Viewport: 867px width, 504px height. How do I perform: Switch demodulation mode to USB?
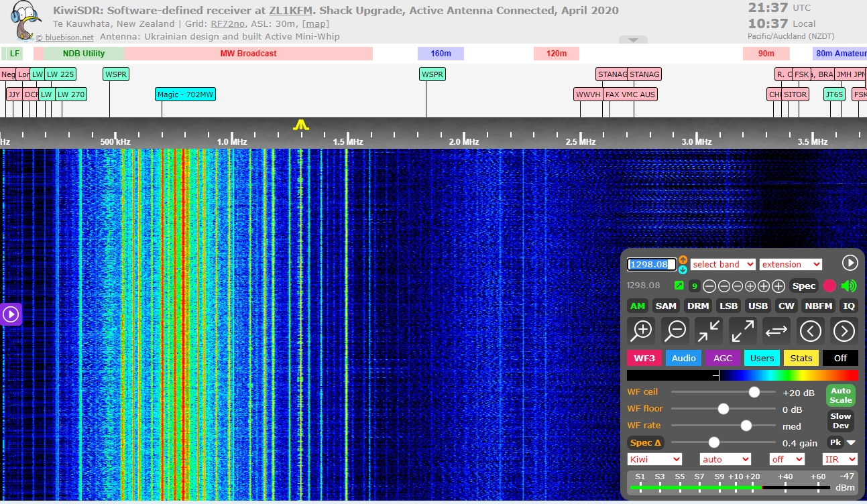click(x=758, y=306)
